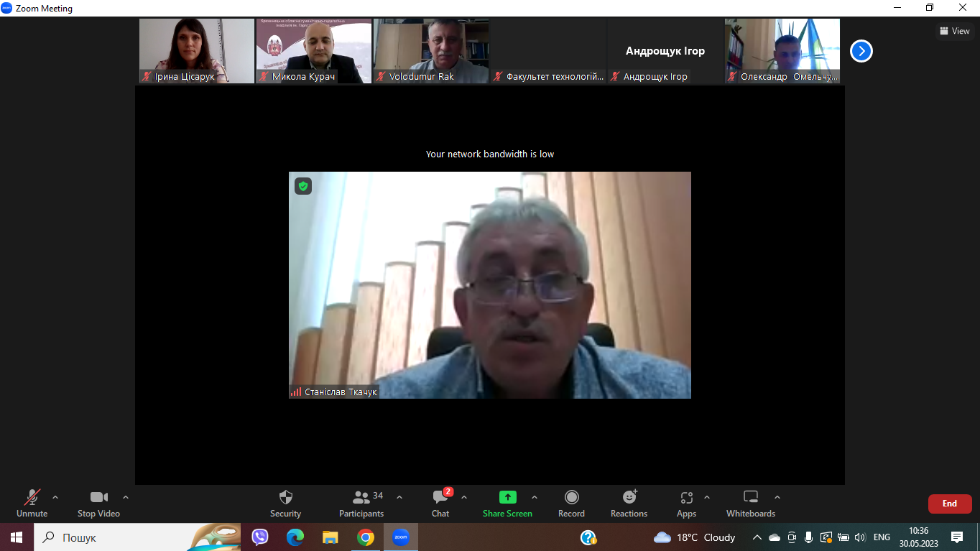Show next participants with blue arrow
980x551 pixels.
[x=861, y=51]
